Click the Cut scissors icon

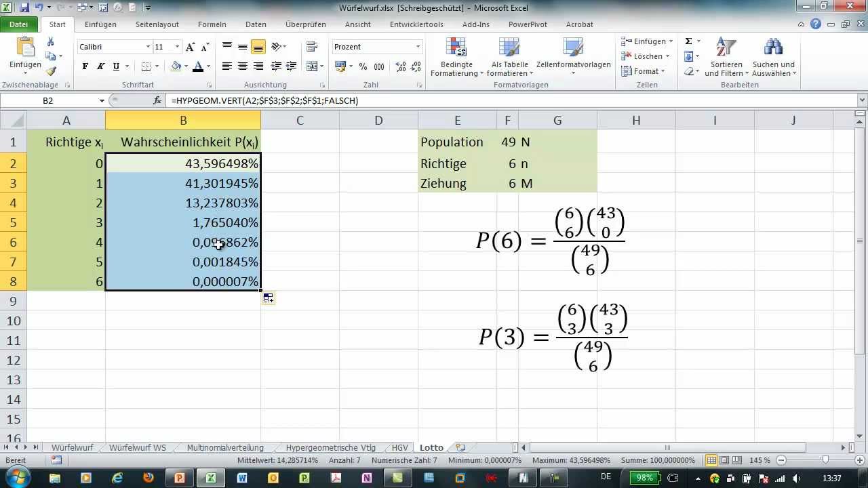click(x=50, y=43)
